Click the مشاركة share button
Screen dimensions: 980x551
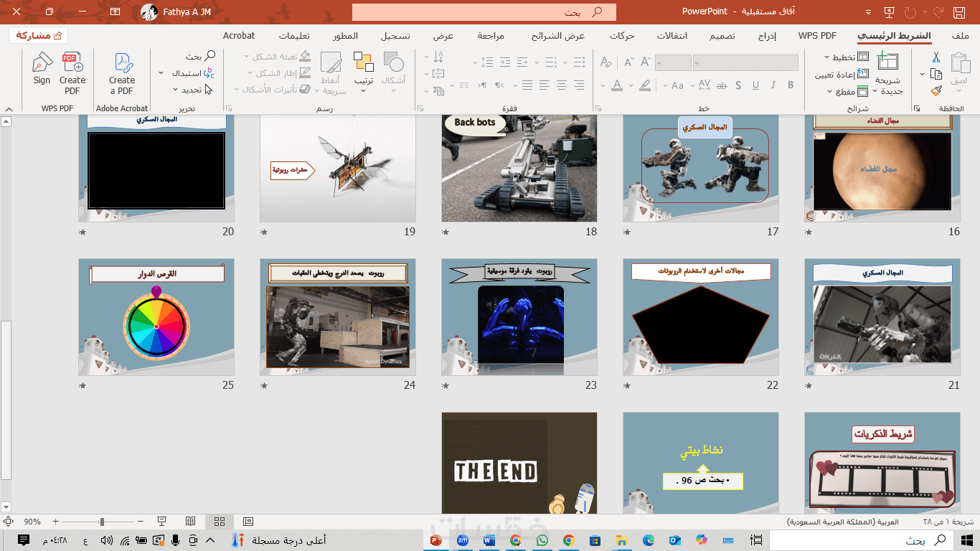[x=39, y=35]
